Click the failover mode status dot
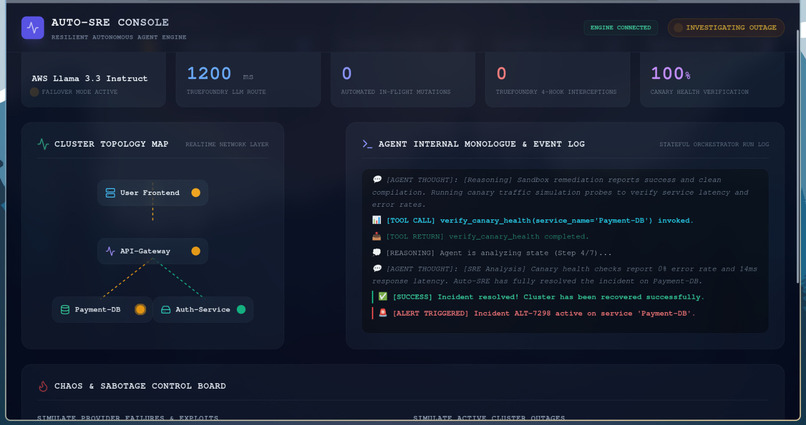 [x=34, y=92]
